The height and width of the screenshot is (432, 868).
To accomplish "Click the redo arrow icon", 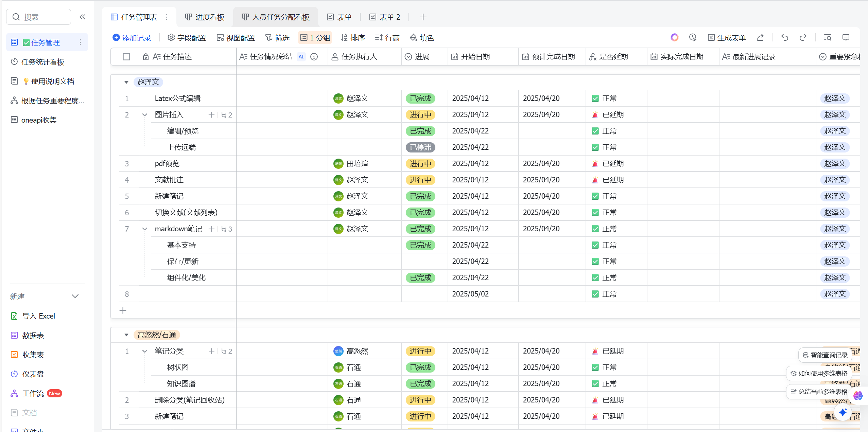I will pos(803,38).
